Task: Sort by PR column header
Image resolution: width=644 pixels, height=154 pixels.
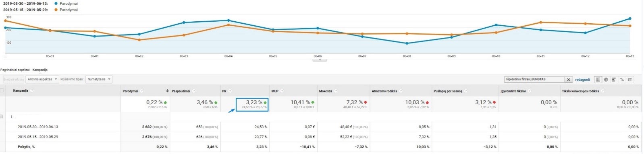Action: click(224, 91)
